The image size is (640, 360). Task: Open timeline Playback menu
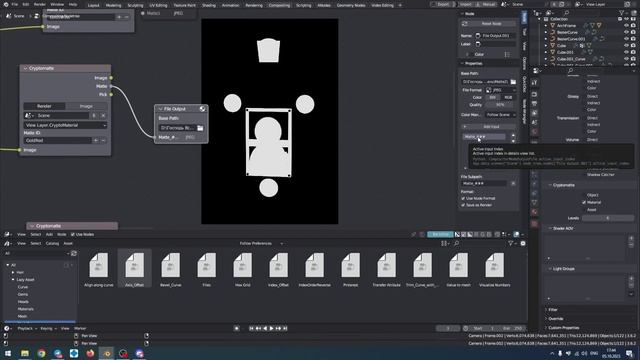pos(27,328)
